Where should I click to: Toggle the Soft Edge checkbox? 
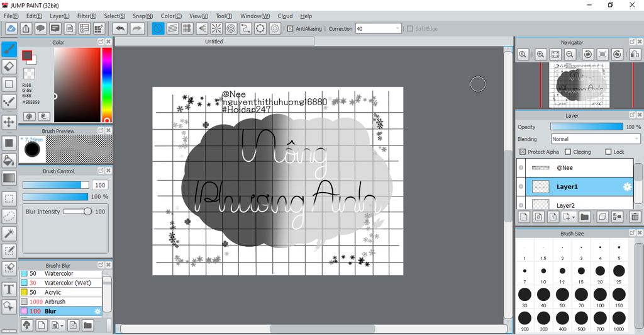410,29
